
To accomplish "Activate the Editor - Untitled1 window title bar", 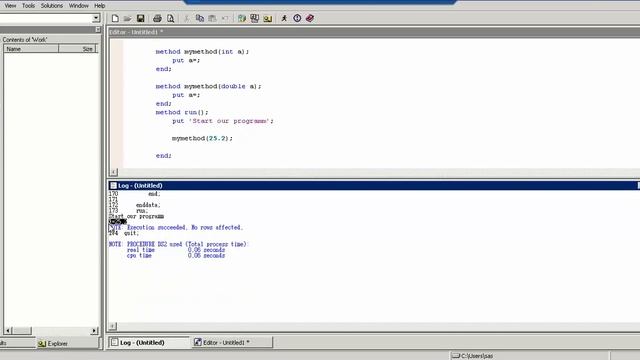I will click(x=373, y=32).
